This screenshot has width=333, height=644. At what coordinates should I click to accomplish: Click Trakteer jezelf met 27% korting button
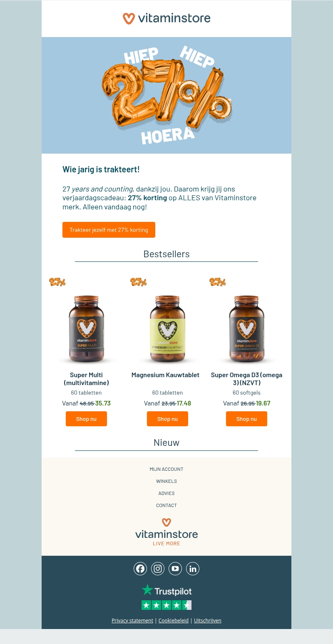point(109,230)
